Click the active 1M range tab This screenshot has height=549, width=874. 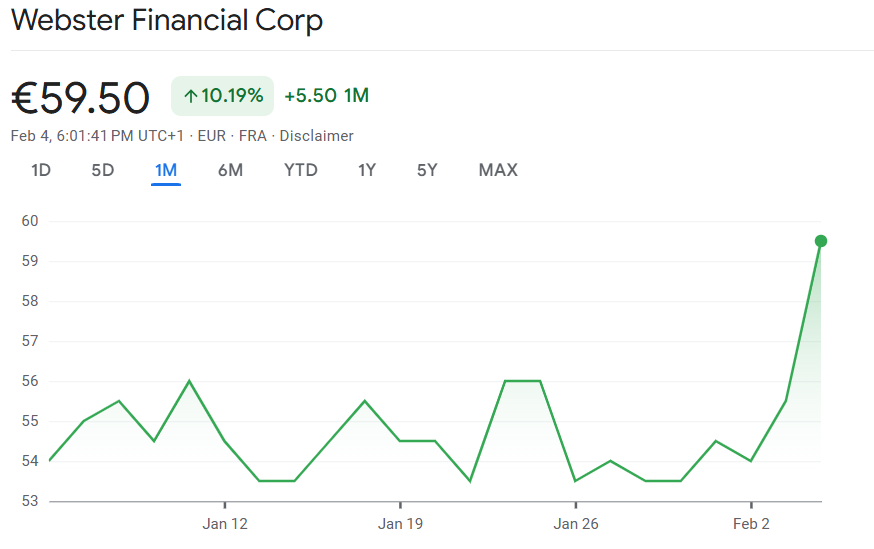[165, 170]
